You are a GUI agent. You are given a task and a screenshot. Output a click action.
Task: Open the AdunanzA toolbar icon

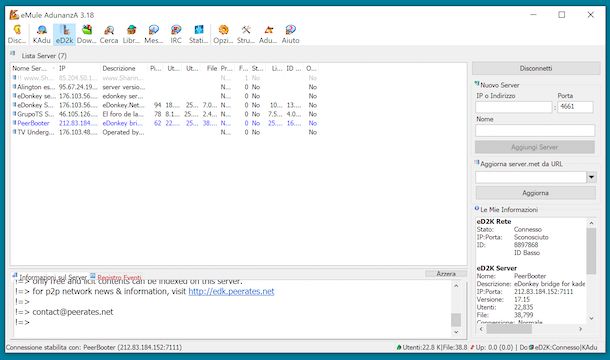(268, 34)
